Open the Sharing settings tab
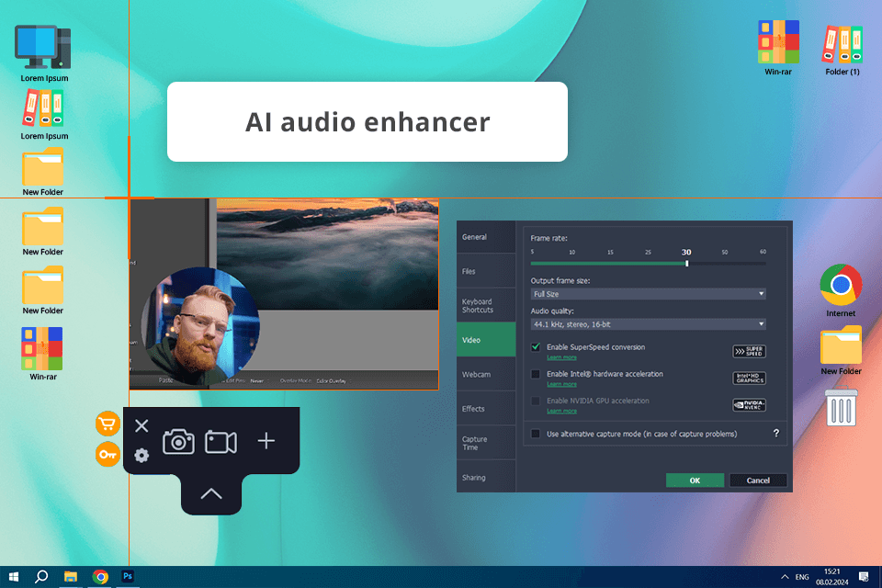Viewport: 882px width, 588px height. pos(486,477)
